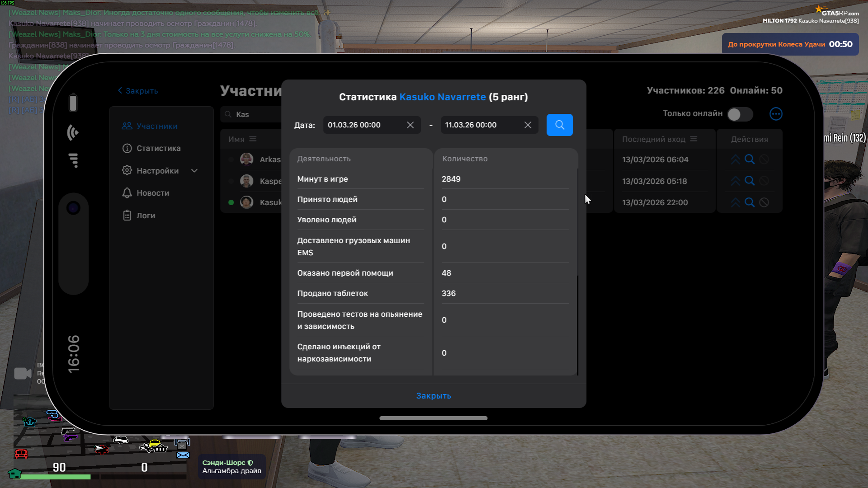The image size is (868, 488).
Task: Click the Закрыть back link at top left
Action: [138, 91]
